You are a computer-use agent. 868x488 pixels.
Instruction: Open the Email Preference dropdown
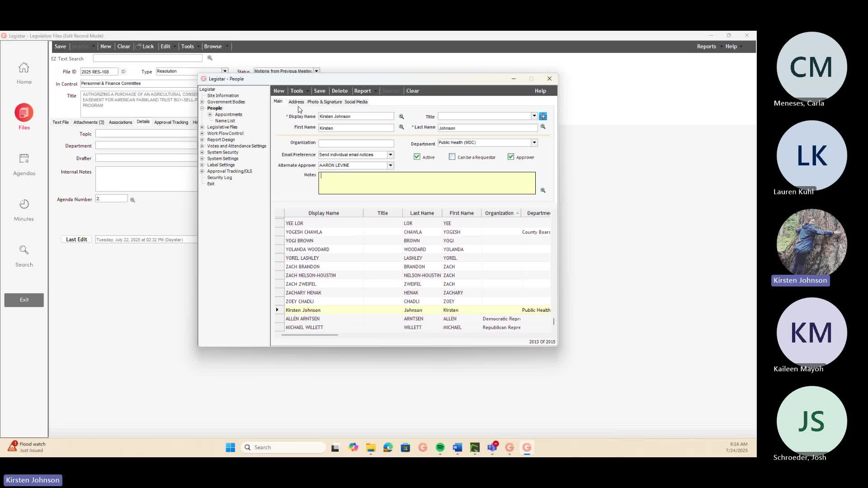(x=391, y=155)
